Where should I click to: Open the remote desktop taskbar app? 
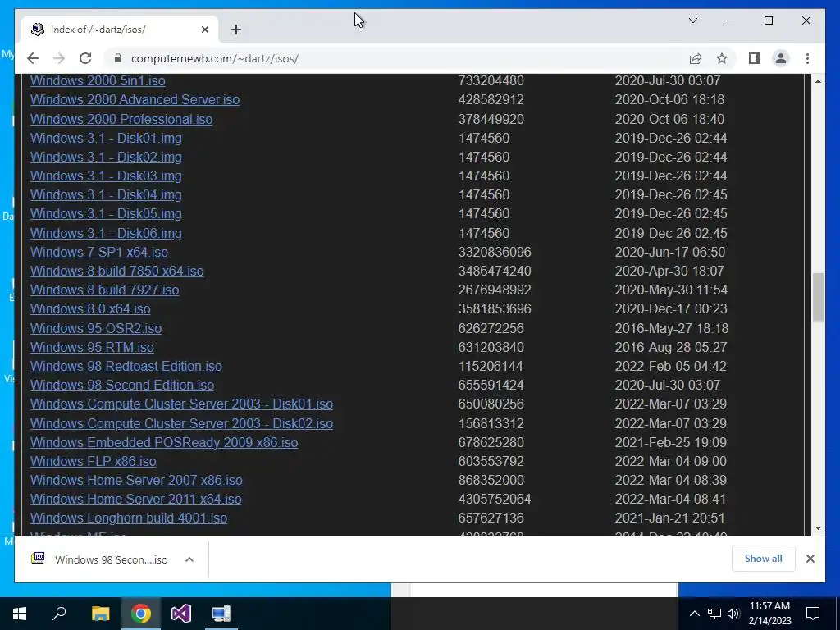[221, 614]
